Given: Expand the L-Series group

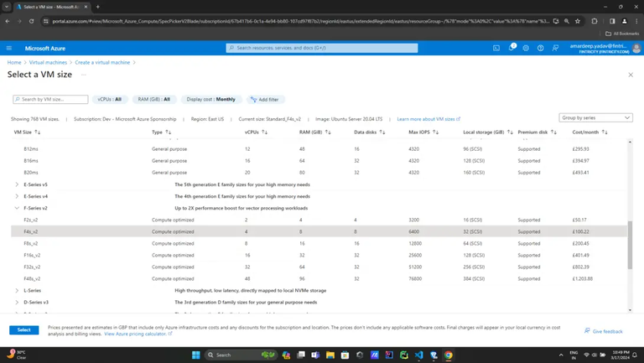Looking at the screenshot, I should coord(17,290).
